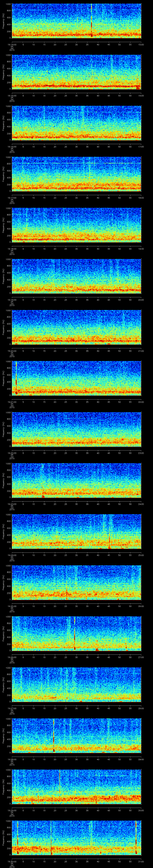Click the 19:14:00 start time label
Viewport: 153px width, 868px height.
(12, 44)
